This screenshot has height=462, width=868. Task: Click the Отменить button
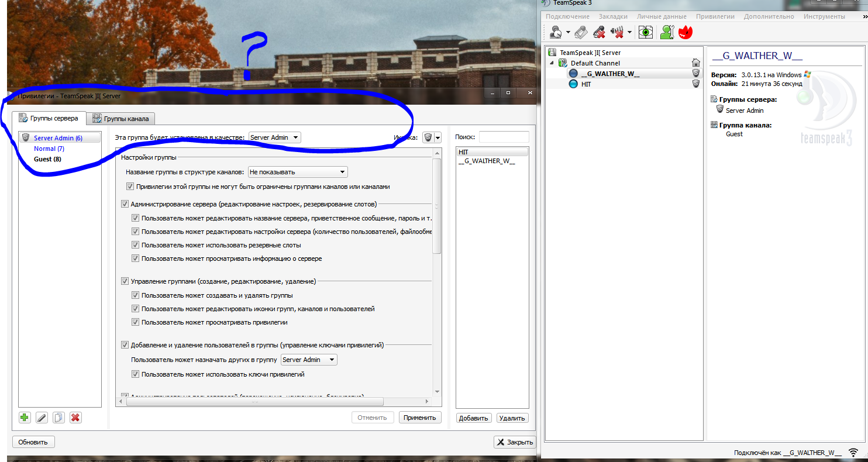pos(373,418)
